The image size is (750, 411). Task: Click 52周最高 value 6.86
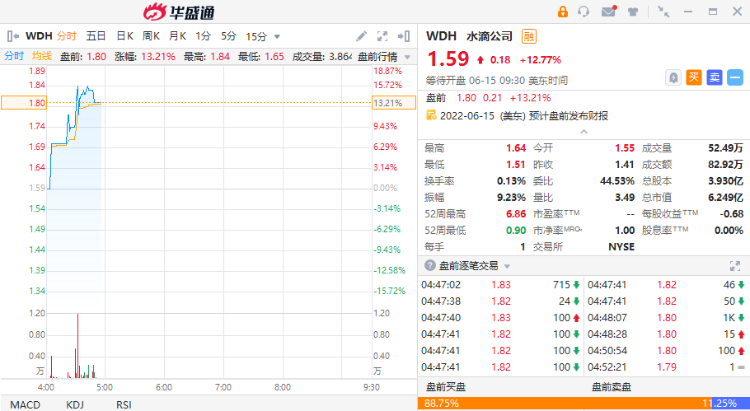click(516, 214)
